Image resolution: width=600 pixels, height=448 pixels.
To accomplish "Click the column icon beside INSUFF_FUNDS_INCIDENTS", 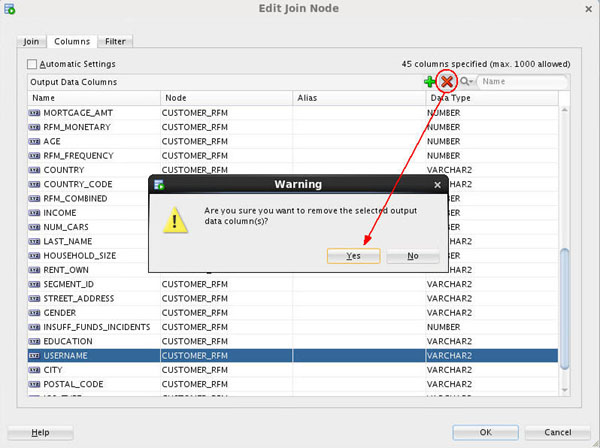I will click(34, 327).
